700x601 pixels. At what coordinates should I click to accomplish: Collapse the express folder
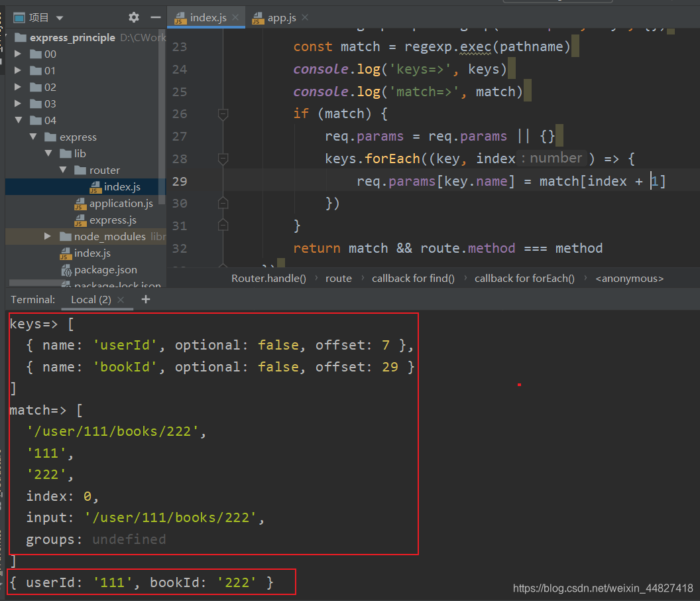click(x=33, y=136)
